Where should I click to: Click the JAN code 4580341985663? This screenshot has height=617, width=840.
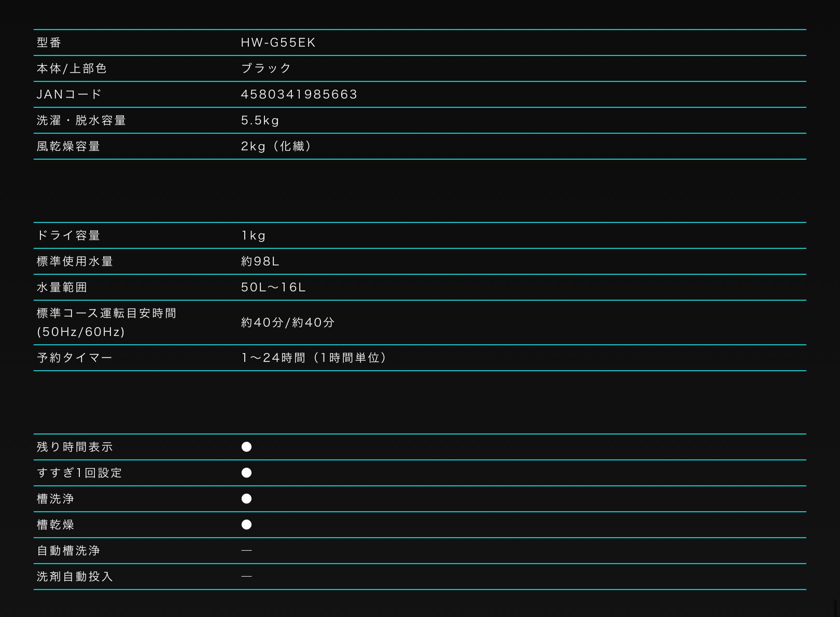point(299,94)
